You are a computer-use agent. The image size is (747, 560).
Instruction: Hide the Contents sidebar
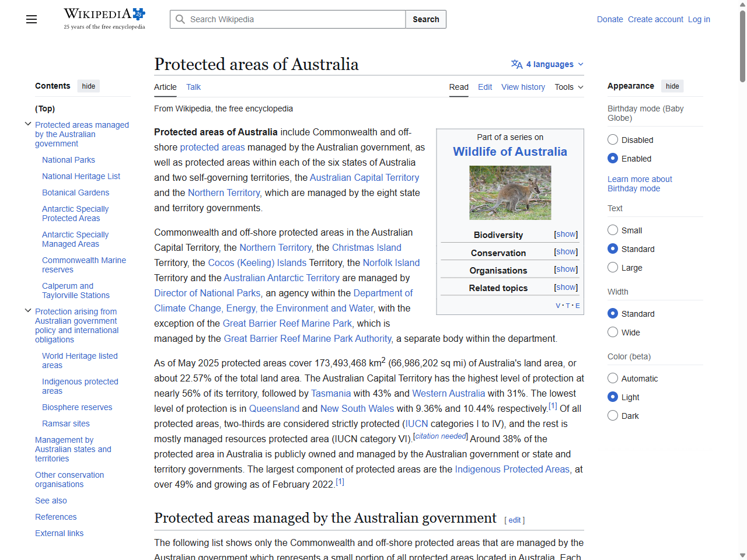89,86
